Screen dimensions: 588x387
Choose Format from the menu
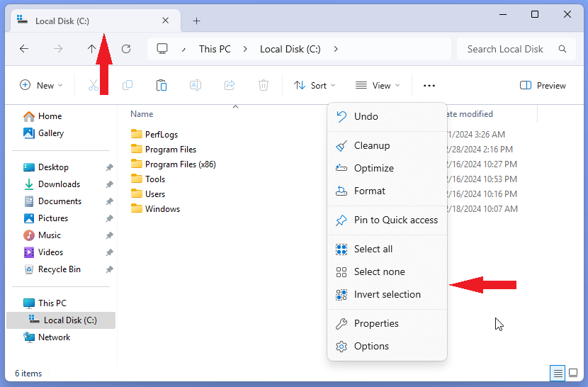coord(387,191)
